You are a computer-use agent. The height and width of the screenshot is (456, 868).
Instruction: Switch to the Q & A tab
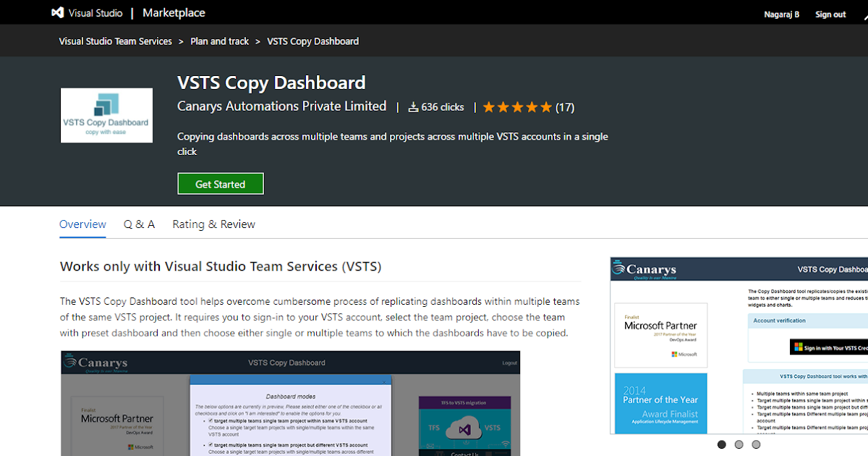pos(139,224)
